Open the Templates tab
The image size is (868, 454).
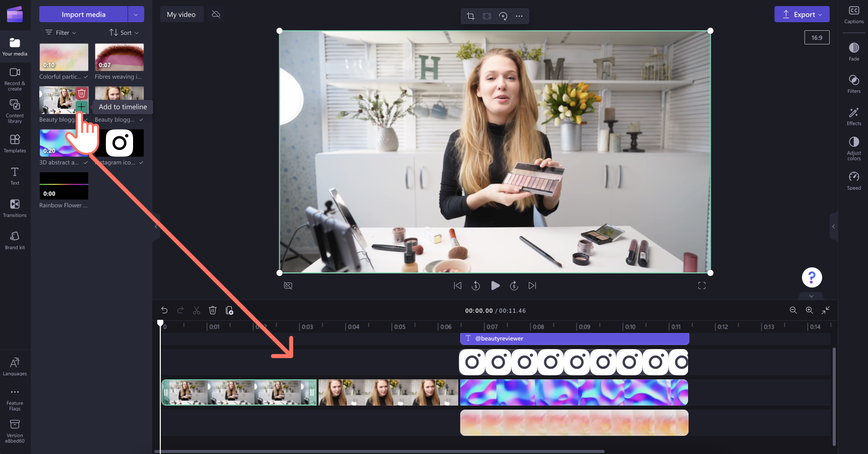[15, 144]
